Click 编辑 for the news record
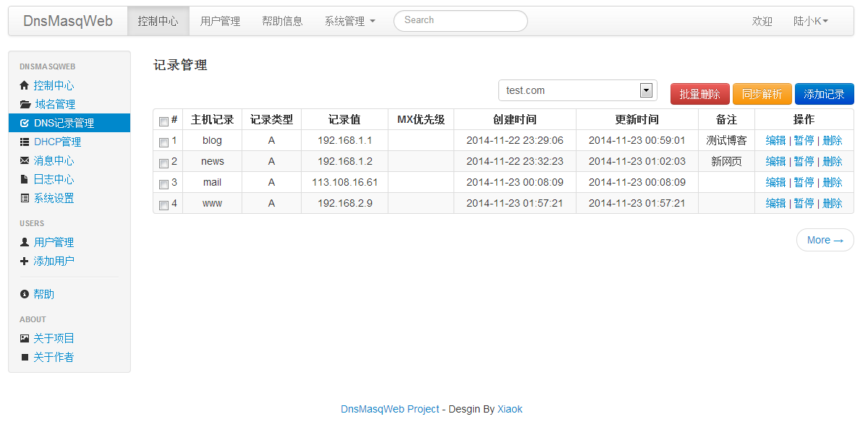The height and width of the screenshot is (427, 868). [x=775, y=161]
